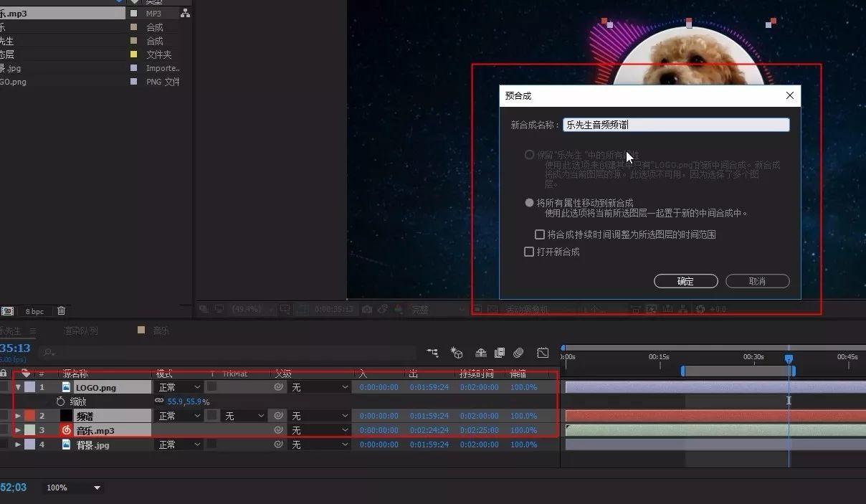The image size is (866, 504).
Task: Click the 确定 button in the pre-compose dialog
Action: [x=685, y=281]
